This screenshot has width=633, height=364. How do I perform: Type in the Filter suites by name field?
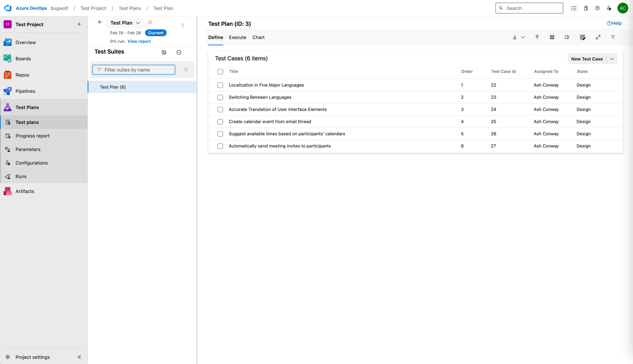point(134,70)
